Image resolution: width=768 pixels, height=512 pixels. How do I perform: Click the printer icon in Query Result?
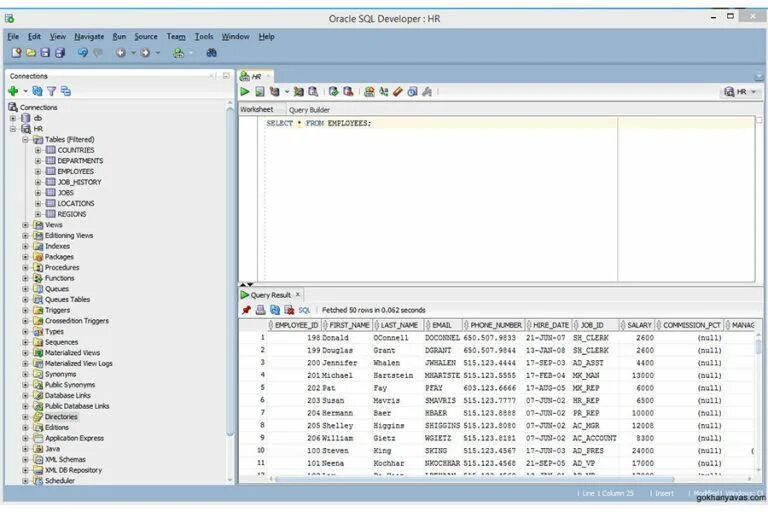click(261, 310)
